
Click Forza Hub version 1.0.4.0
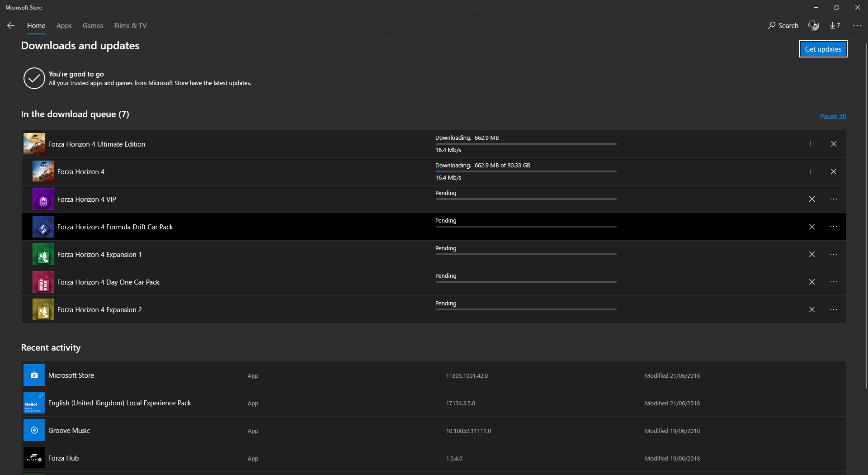coord(454,458)
